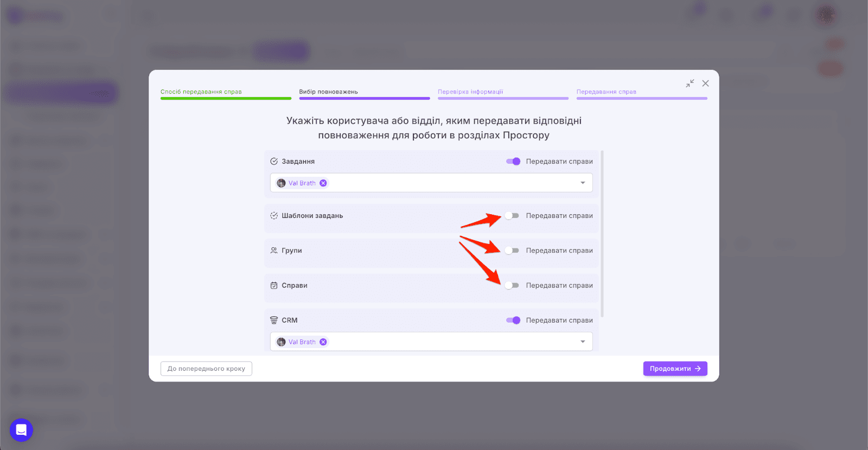This screenshot has height=450, width=868.
Task: Close the transfer dialog with X
Action: click(705, 83)
